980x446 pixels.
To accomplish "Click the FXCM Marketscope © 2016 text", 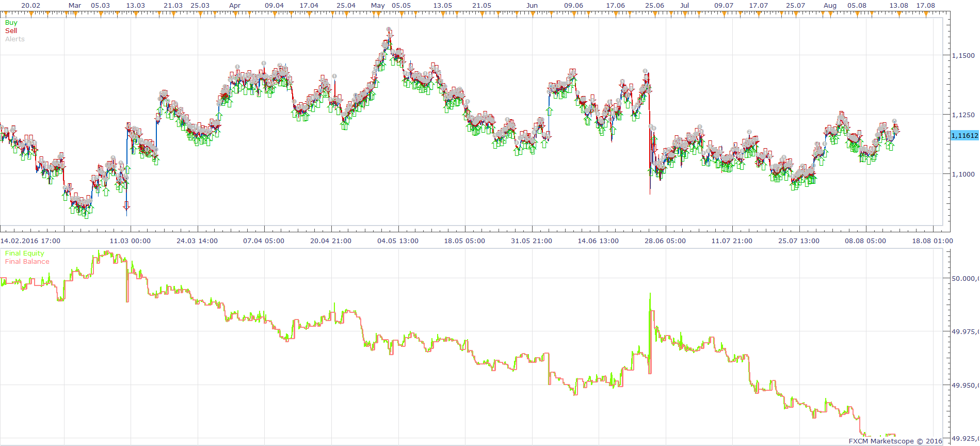I will click(x=895, y=441).
